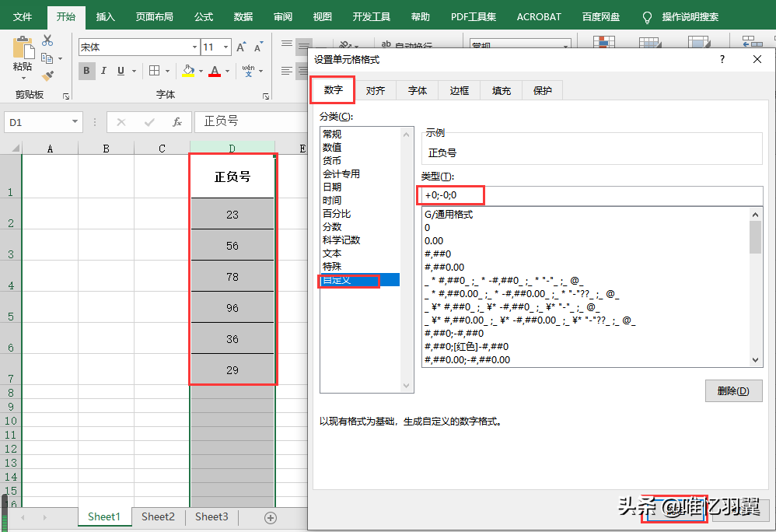Click type list scrollbar down arrow
The height and width of the screenshot is (532, 776).
[755, 360]
